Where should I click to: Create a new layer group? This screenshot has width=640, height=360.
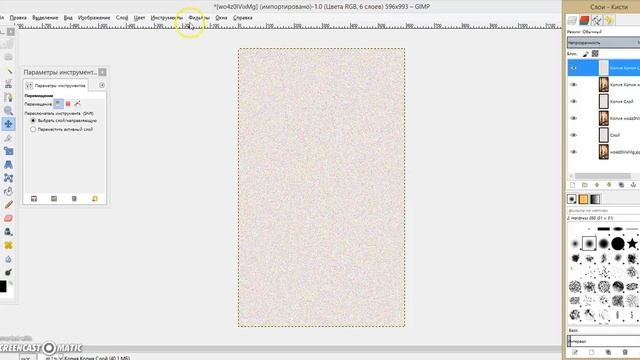(584, 185)
